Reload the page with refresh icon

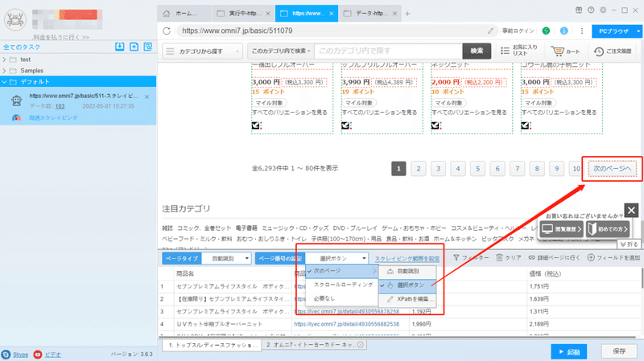click(167, 31)
